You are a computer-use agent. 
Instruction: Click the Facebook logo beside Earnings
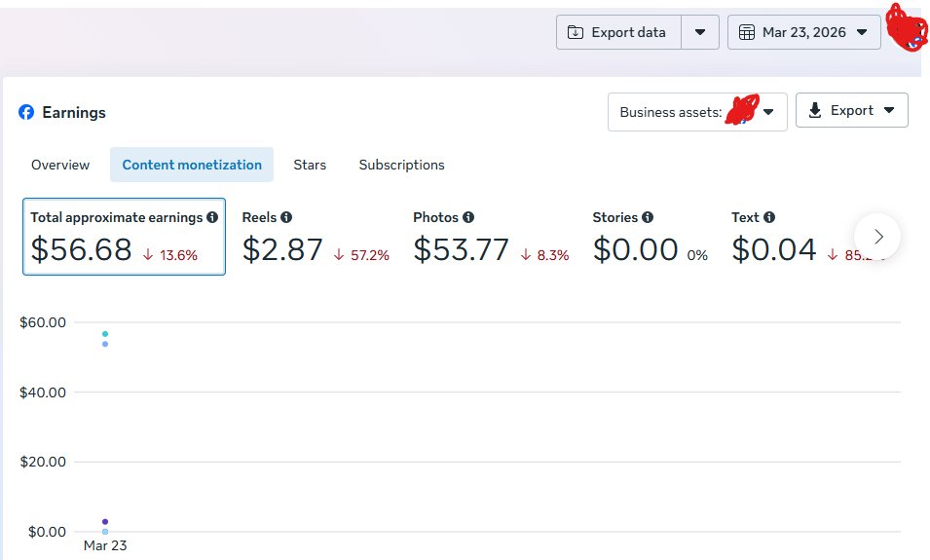(26, 112)
